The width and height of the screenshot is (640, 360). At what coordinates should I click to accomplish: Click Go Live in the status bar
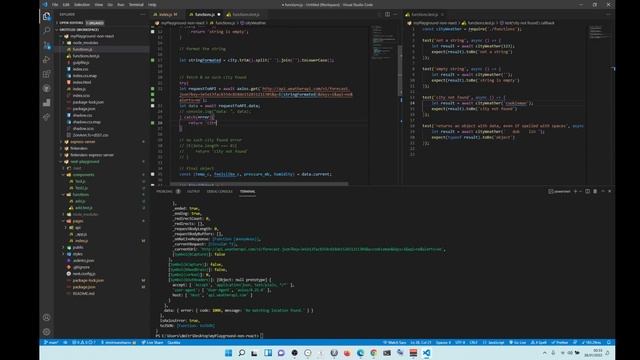pos(517,342)
